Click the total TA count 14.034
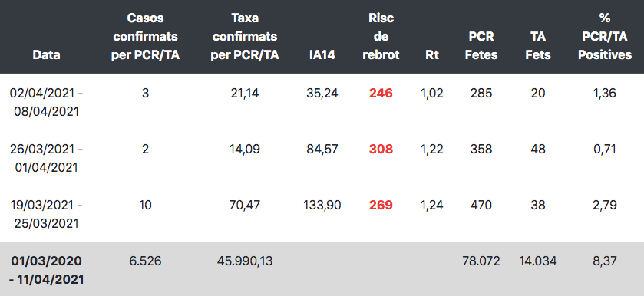Screen dimensions: 644x296 tap(538, 261)
